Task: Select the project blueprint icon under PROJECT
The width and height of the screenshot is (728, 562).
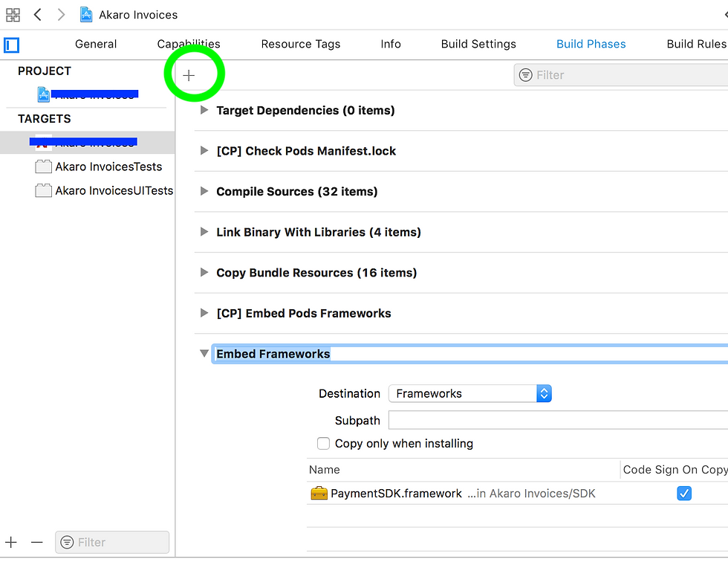Action: click(x=43, y=94)
